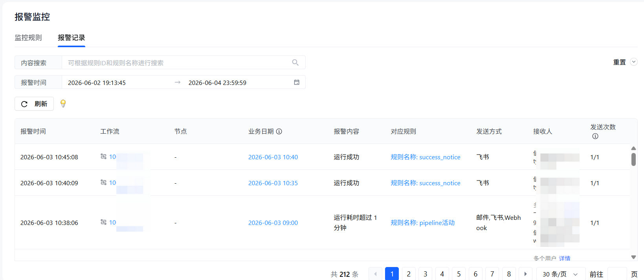Select page 2 in pagination
This screenshot has width=644, height=280.
pyautogui.click(x=409, y=274)
